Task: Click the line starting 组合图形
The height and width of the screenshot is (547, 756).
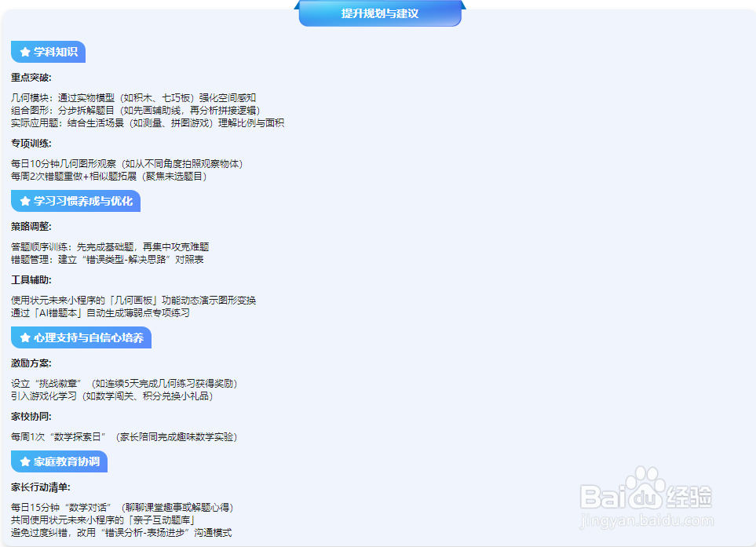Action: [x=136, y=111]
